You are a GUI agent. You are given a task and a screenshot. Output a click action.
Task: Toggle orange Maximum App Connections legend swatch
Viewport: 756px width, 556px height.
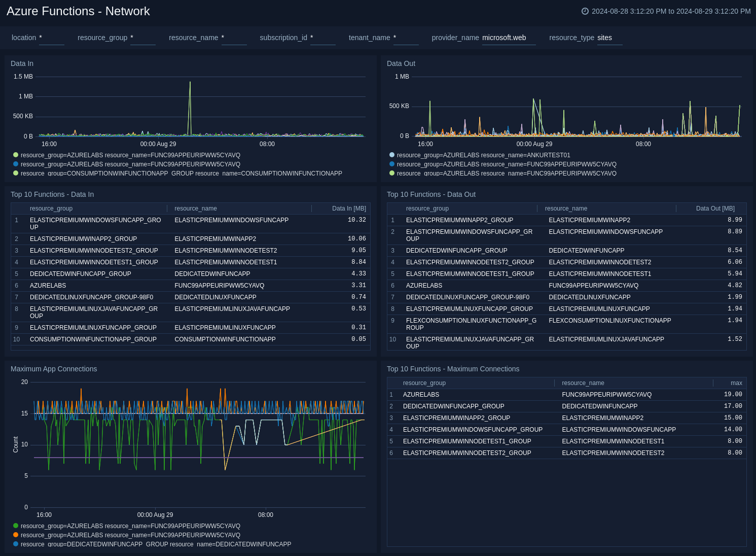click(16, 535)
